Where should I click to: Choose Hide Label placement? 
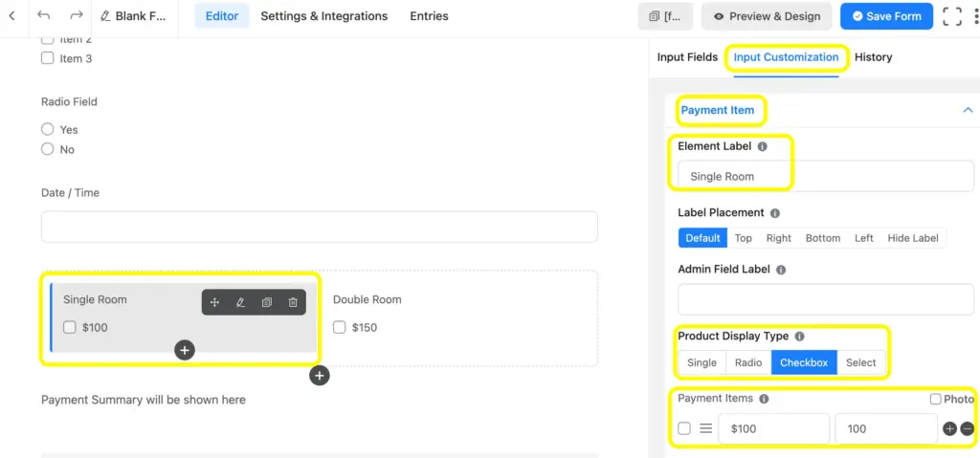click(x=913, y=238)
